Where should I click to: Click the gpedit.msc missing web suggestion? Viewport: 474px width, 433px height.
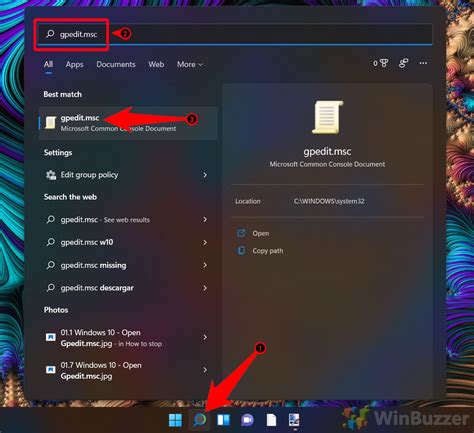click(128, 265)
